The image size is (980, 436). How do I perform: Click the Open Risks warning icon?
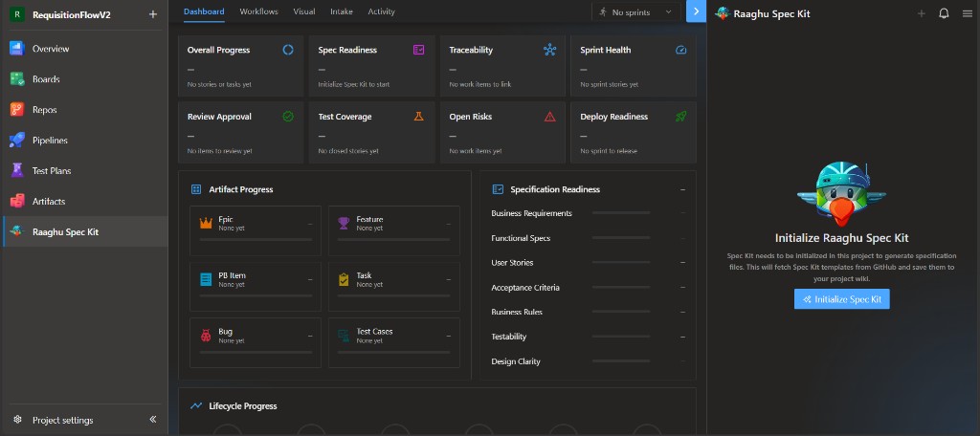point(550,117)
